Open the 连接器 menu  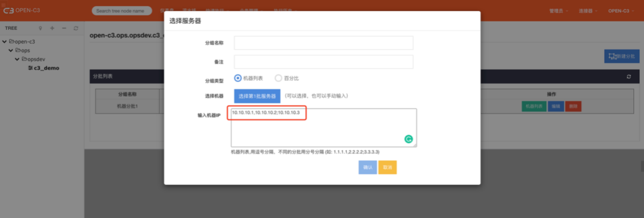pyautogui.click(x=588, y=11)
